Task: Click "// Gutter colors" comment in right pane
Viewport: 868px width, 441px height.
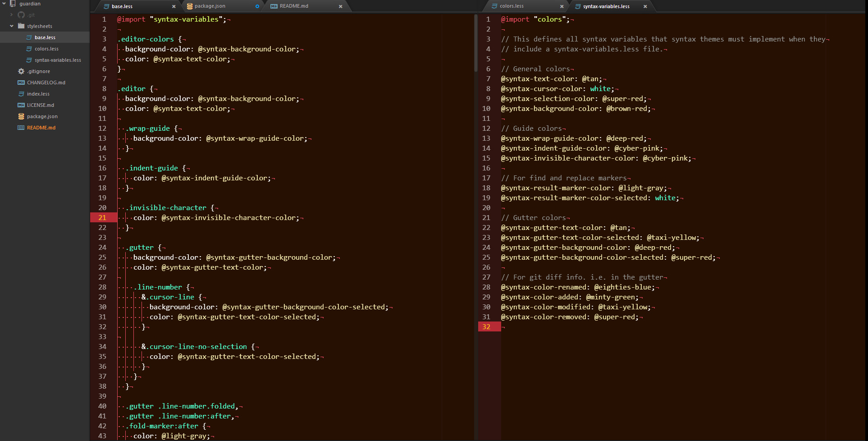Action: click(534, 218)
